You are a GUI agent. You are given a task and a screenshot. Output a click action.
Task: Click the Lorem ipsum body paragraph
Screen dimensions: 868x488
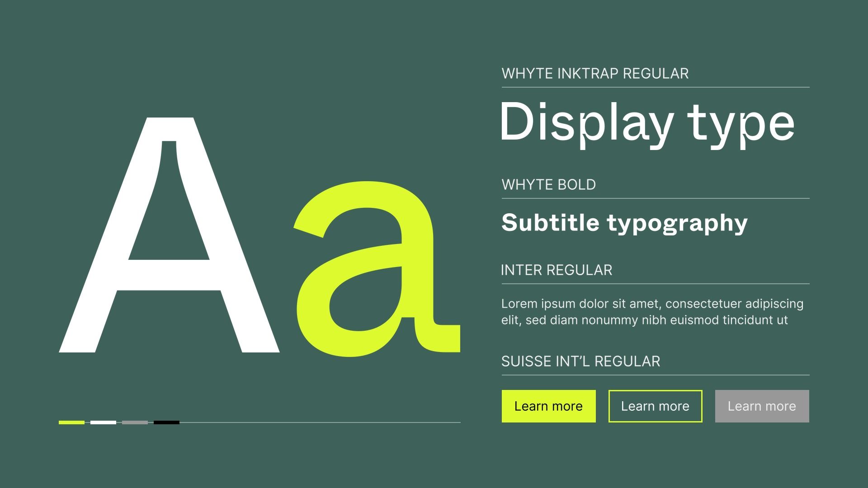click(x=652, y=312)
